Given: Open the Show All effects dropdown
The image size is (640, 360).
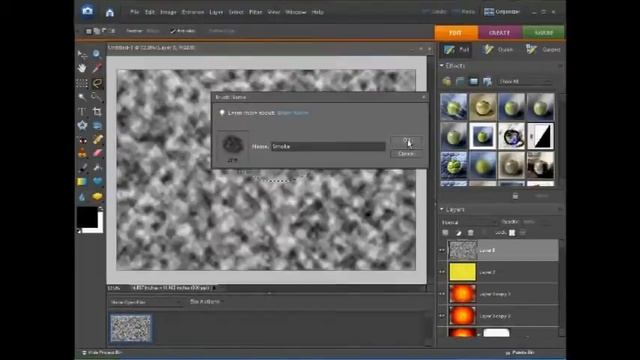Looking at the screenshot, I should (x=524, y=82).
